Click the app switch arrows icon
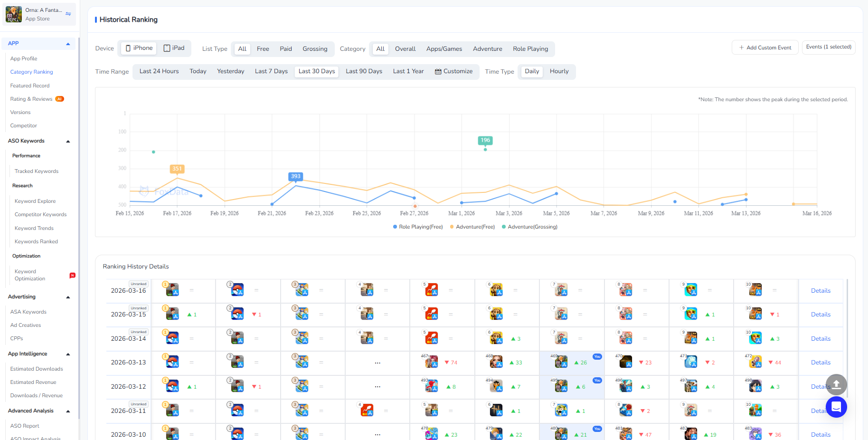Screen dimensions: 868x440 coord(68,14)
